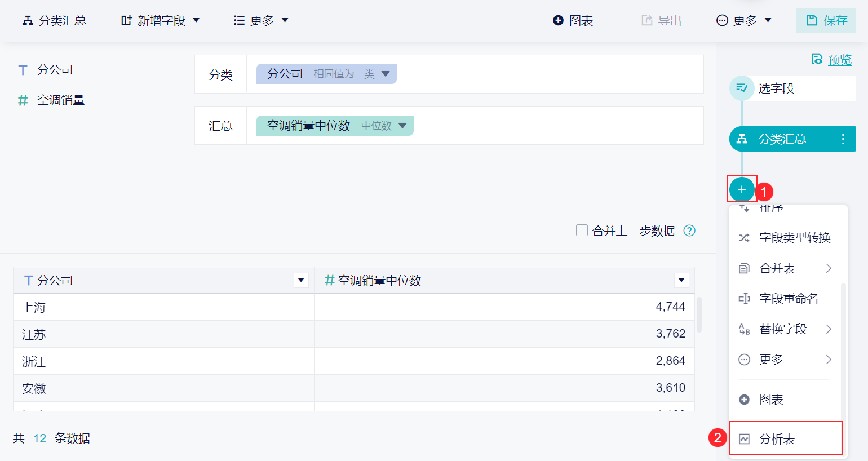Select 分析表 from the step menu

[x=777, y=439]
